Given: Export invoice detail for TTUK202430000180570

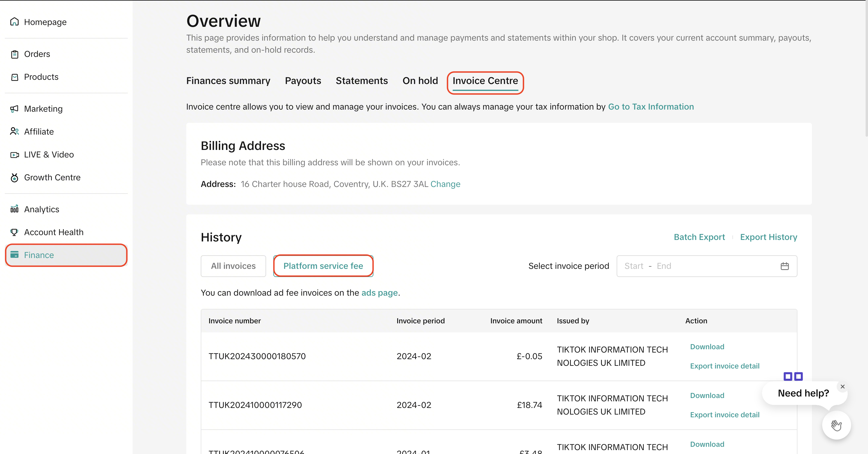Looking at the screenshot, I should tap(725, 366).
